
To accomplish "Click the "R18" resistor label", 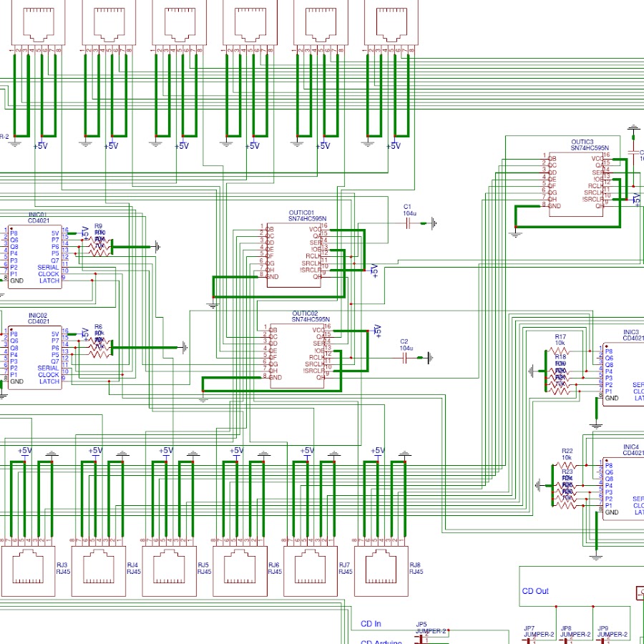I will tap(560, 356).
